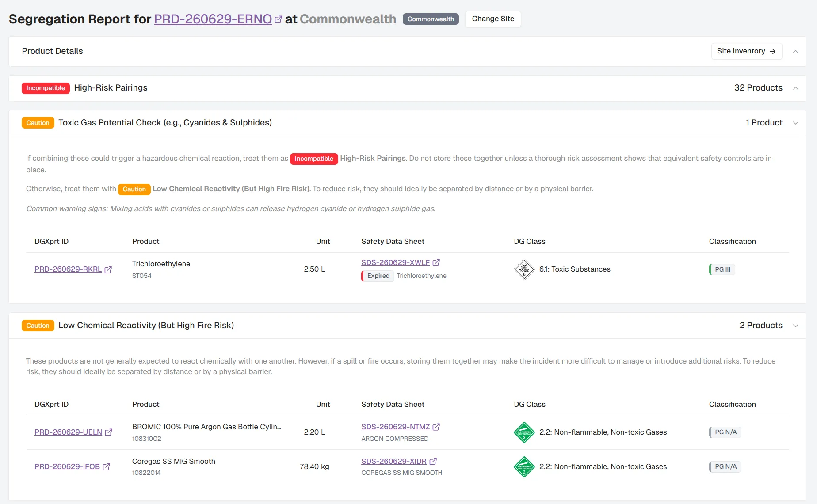Click external link icon beside PRD-260629-IFOB
This screenshot has height=504, width=817.
point(107,467)
